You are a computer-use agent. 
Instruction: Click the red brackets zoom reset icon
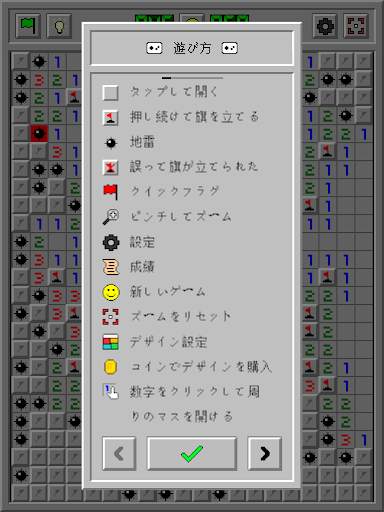(110, 317)
